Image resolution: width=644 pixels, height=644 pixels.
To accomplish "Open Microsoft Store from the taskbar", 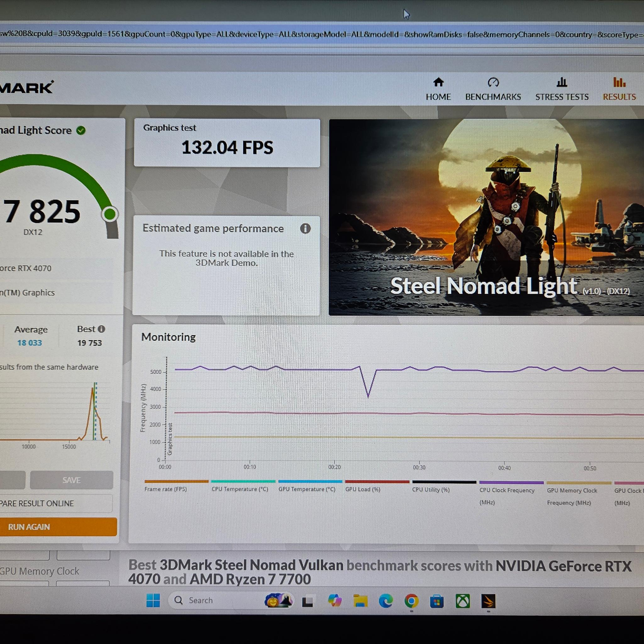I will (437, 601).
